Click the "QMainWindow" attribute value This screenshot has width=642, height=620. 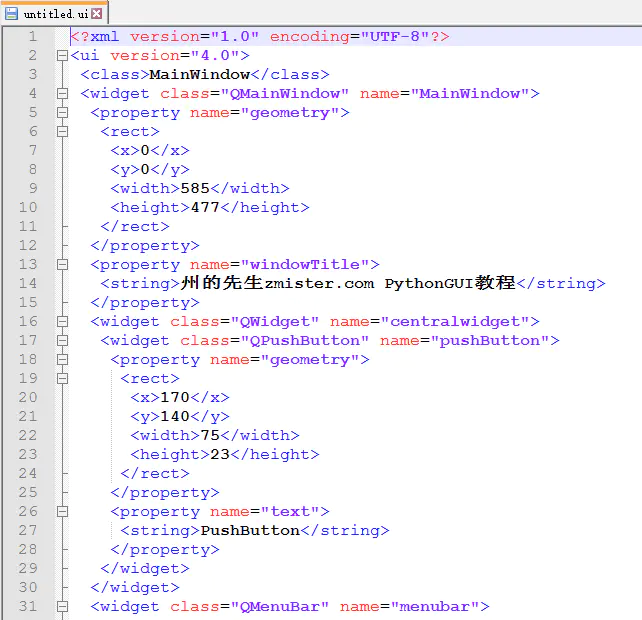point(285,94)
